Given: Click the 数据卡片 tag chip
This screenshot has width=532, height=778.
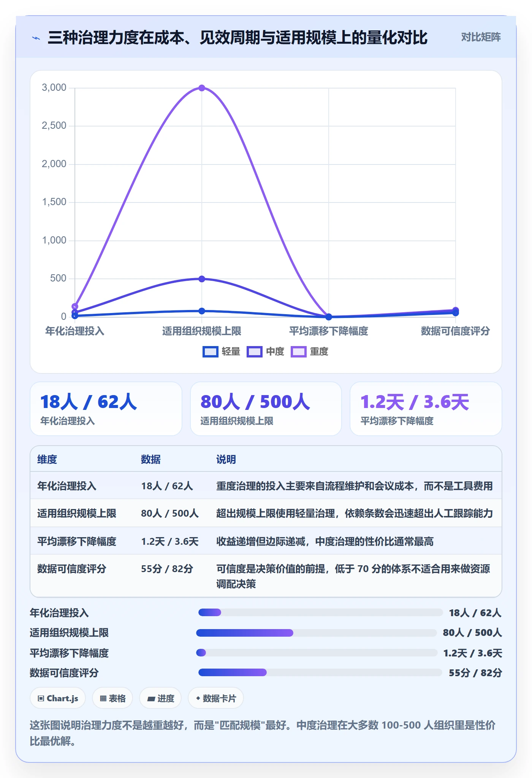Looking at the screenshot, I should pos(215,698).
